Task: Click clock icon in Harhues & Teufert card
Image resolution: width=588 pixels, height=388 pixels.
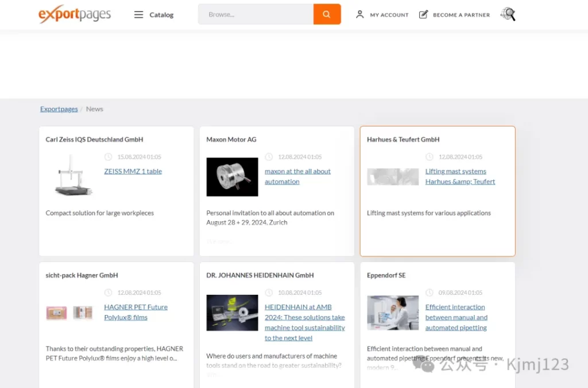Action: [430, 157]
